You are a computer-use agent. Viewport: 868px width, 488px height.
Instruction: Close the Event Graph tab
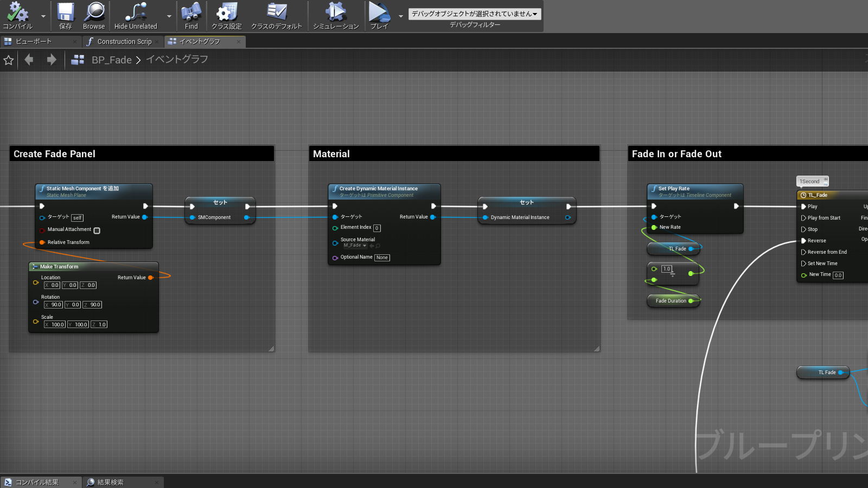(x=239, y=42)
